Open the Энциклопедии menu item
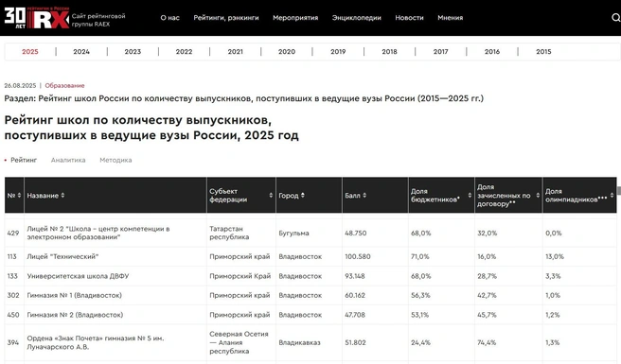 tap(357, 18)
